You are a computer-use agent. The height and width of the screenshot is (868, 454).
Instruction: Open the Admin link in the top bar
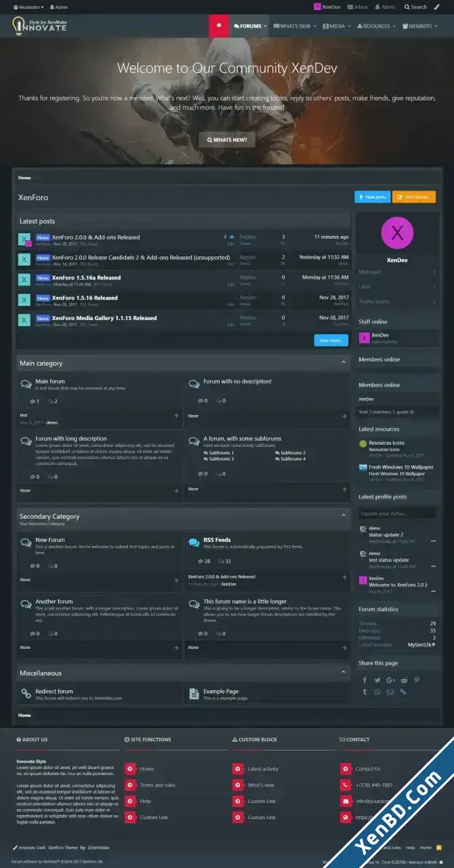[x=59, y=7]
